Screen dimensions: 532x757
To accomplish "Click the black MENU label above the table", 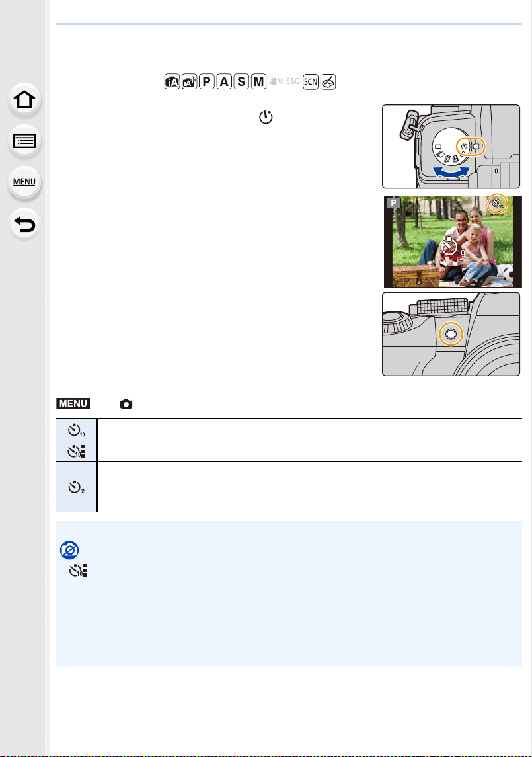I will click(x=73, y=403).
